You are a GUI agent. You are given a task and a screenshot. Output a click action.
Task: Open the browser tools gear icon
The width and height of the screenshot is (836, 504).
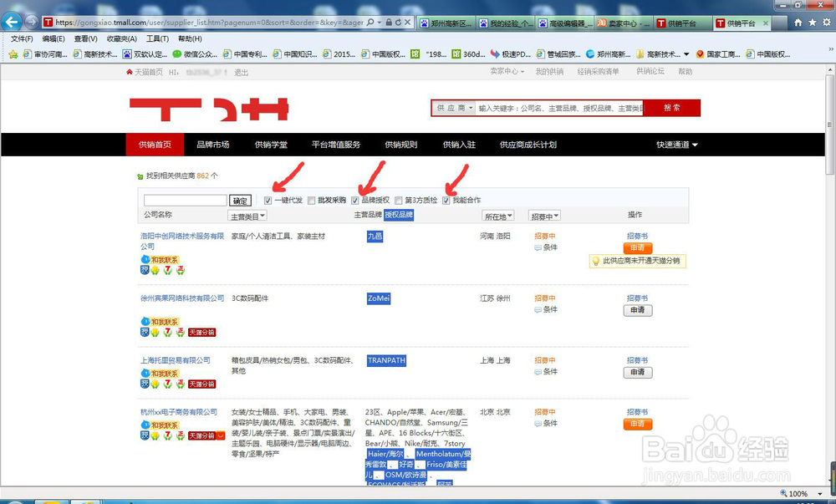(x=827, y=23)
